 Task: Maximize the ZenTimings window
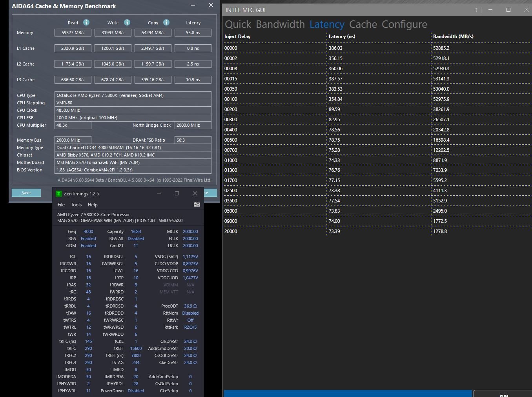click(177, 193)
